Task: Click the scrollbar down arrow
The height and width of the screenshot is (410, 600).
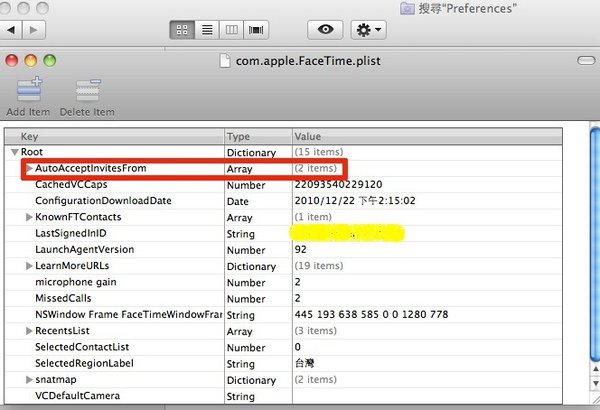Action: [596, 382]
